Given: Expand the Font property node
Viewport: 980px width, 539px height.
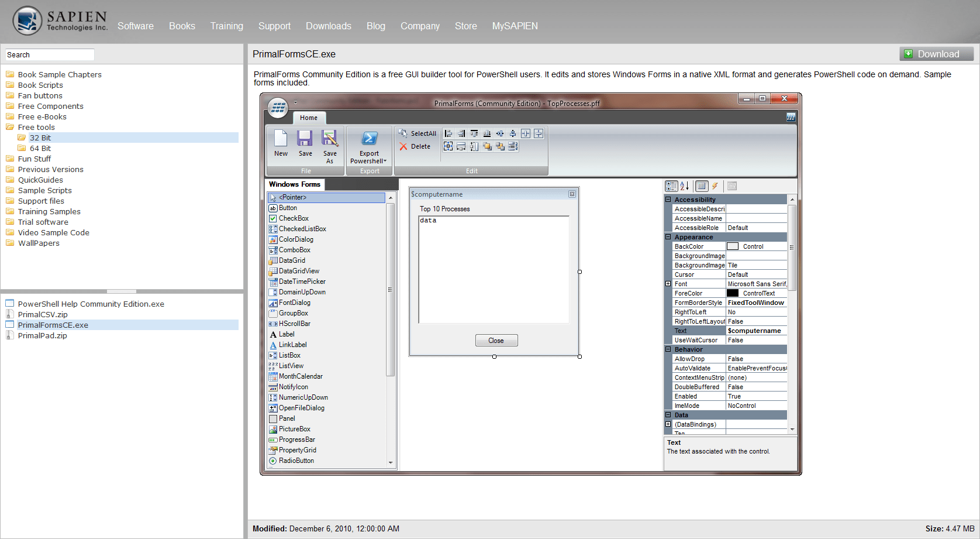Looking at the screenshot, I should pos(668,284).
